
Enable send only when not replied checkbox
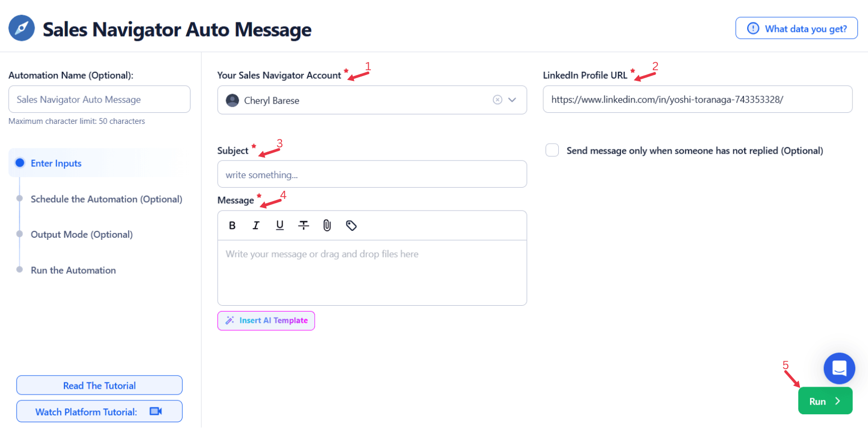(552, 150)
